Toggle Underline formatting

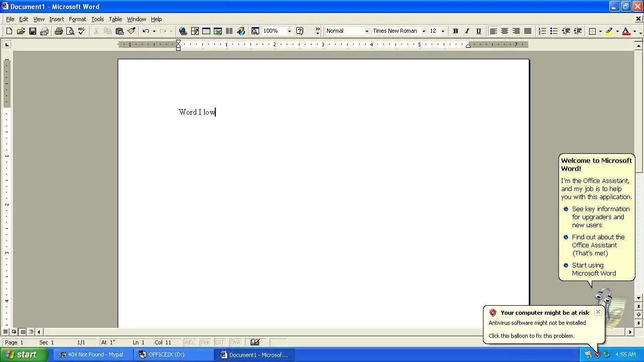point(478,31)
